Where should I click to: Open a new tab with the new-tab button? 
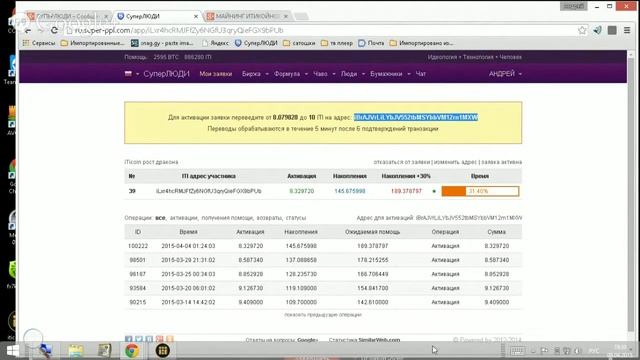click(301, 16)
